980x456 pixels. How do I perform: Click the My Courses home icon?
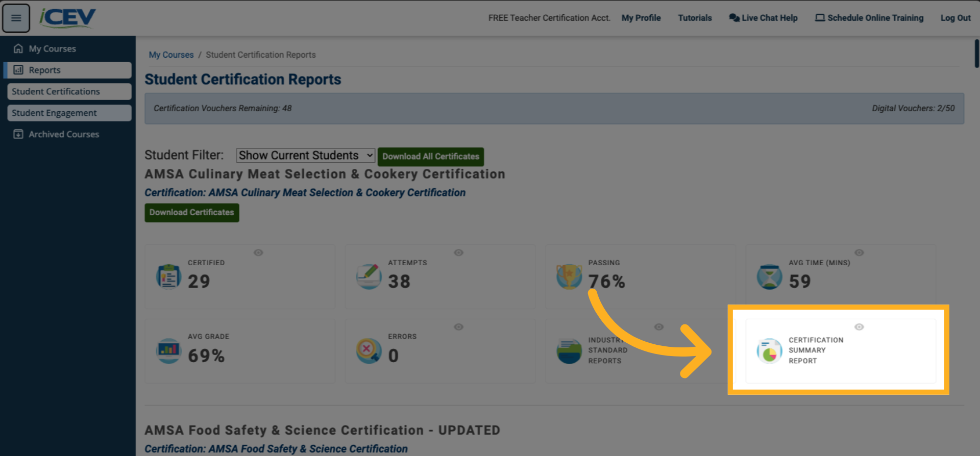(18, 48)
